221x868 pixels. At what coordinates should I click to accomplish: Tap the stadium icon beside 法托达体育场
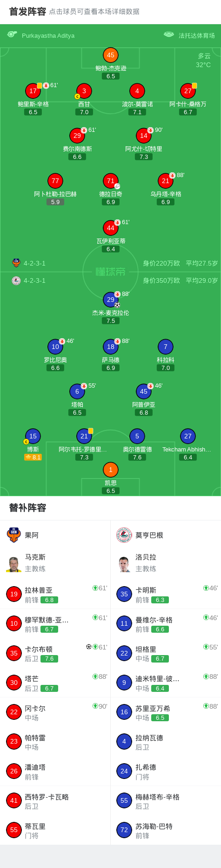click(169, 34)
